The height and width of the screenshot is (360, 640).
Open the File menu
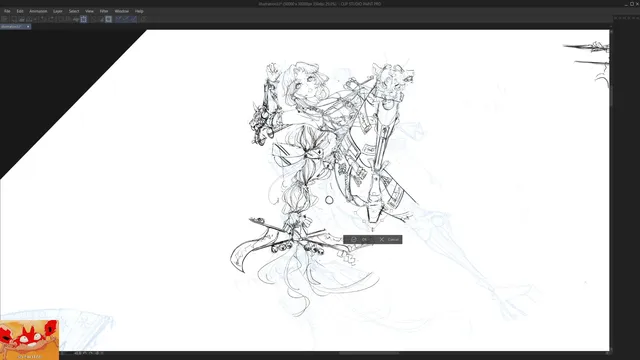(7, 11)
